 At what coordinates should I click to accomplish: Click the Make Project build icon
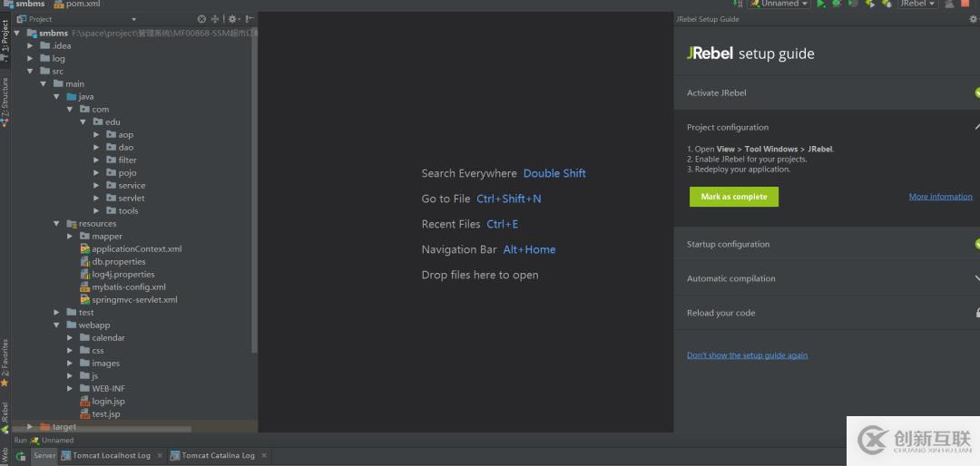(x=738, y=4)
